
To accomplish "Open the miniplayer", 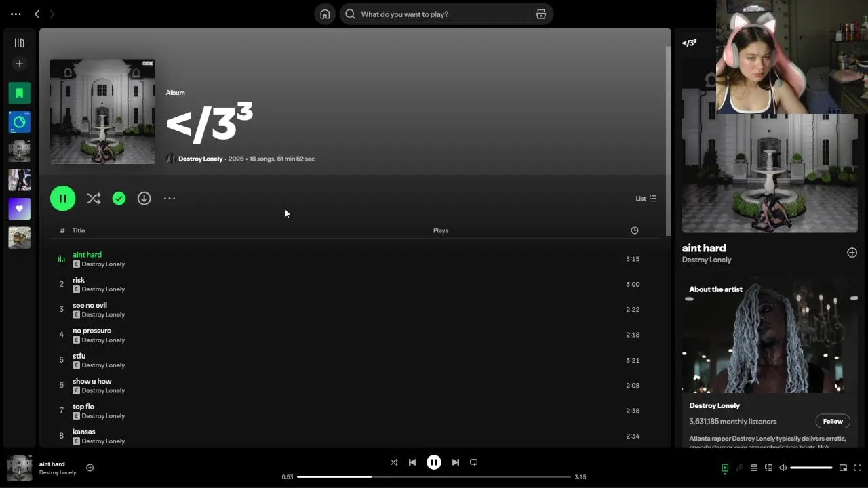I will coord(843,468).
